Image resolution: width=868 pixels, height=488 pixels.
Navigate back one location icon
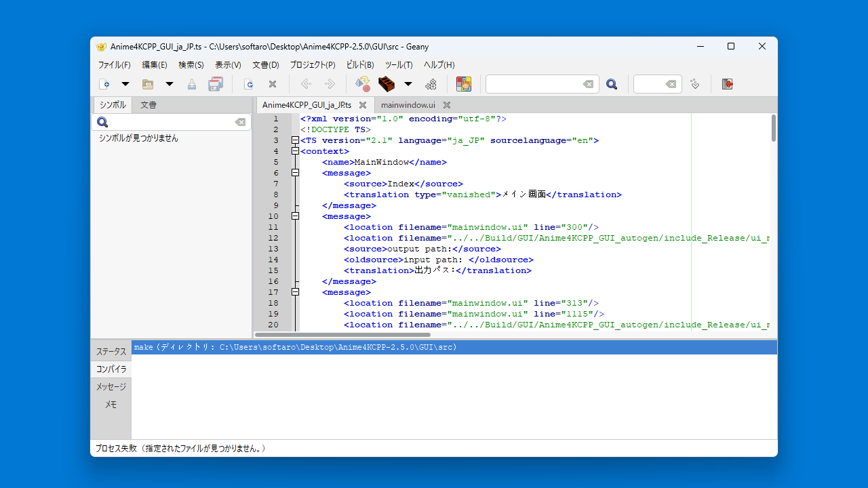306,84
